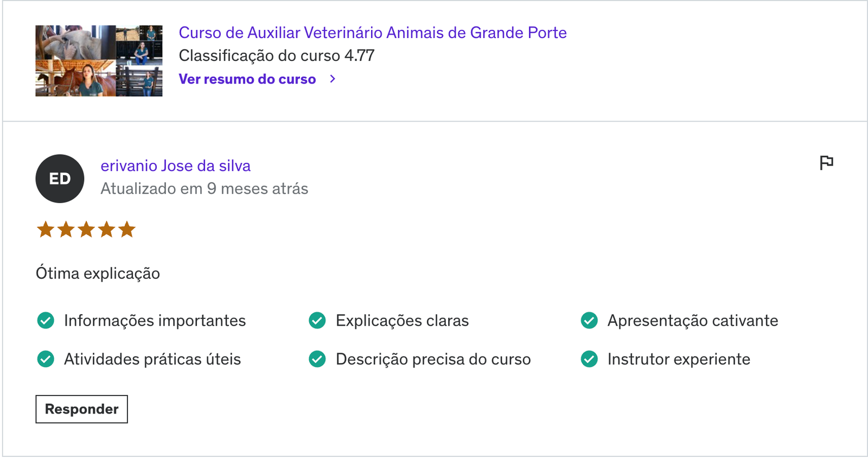Click the report flag icon
This screenshot has height=465, width=868.
tap(826, 163)
